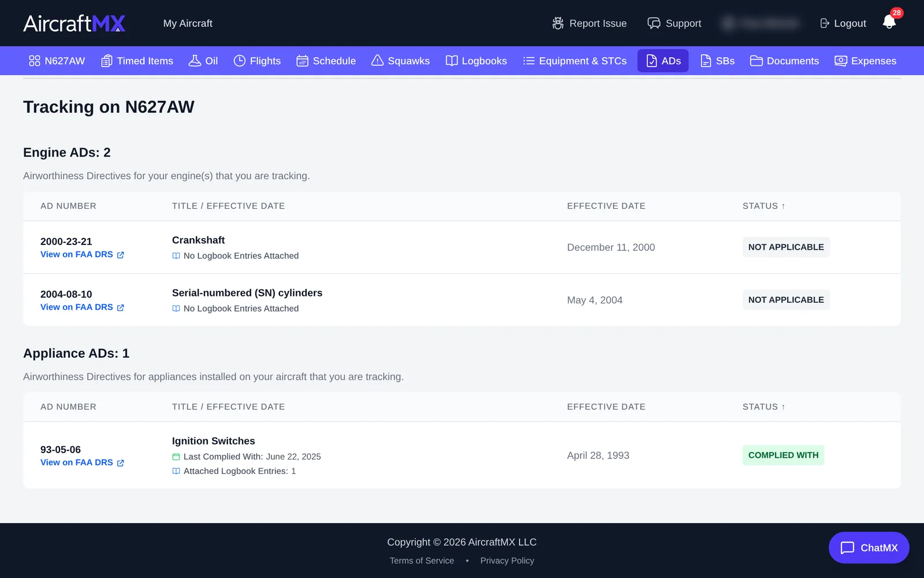
Task: Click NOT APPLICABLE badge for 2004-08-10
Action: pos(786,299)
